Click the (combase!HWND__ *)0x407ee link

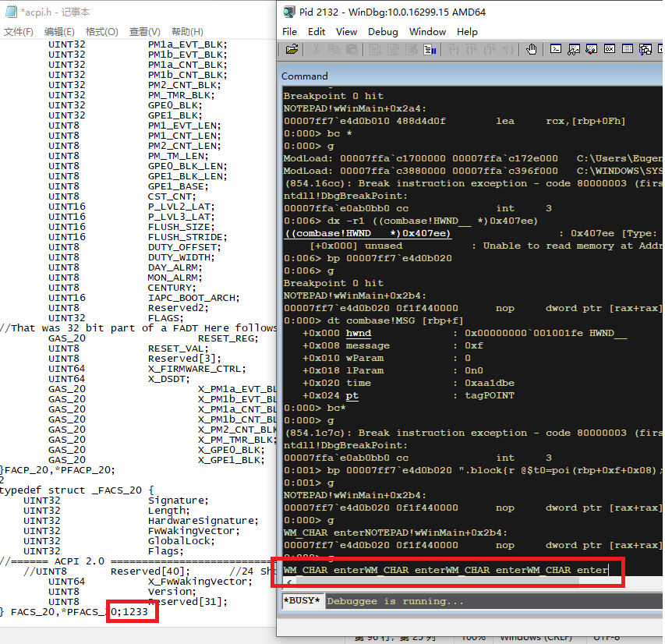367,233
